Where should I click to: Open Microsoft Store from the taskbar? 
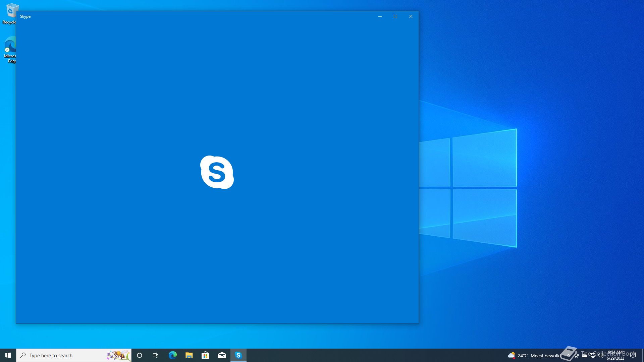205,355
